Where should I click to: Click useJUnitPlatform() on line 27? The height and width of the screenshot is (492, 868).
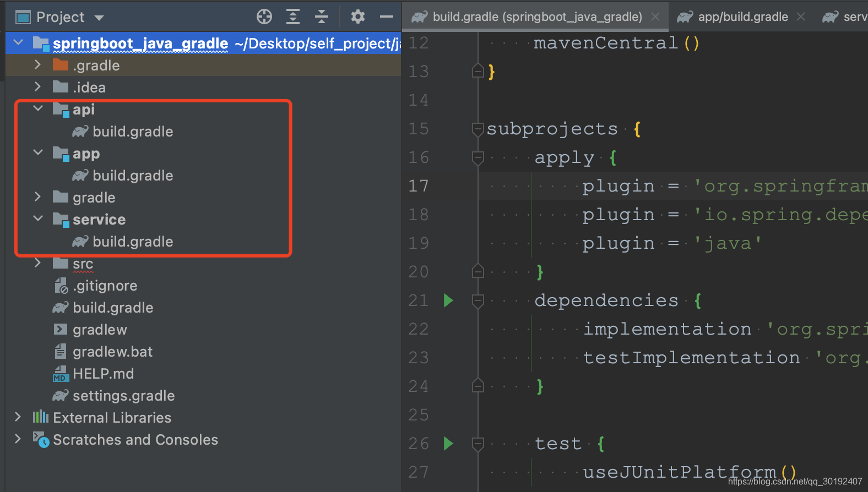(x=690, y=472)
